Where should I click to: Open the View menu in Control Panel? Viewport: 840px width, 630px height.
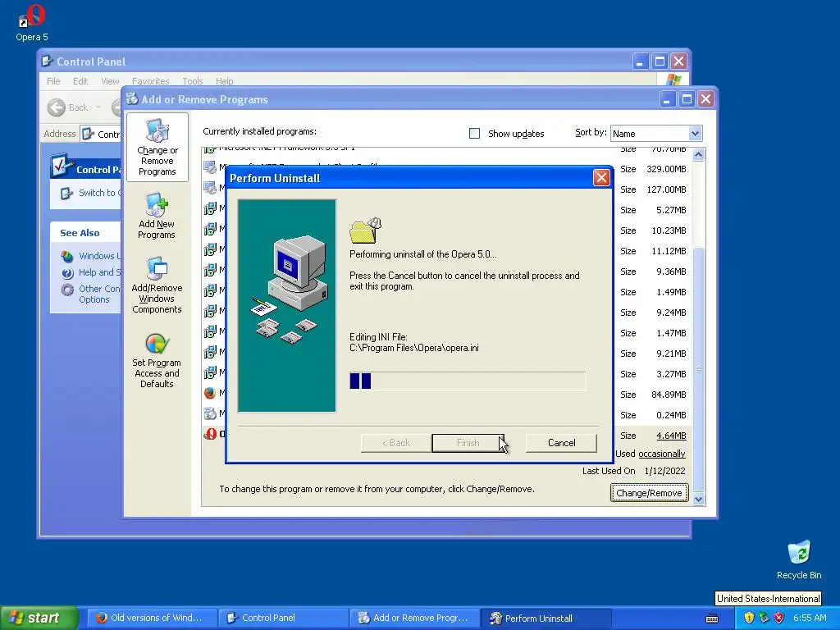point(110,81)
